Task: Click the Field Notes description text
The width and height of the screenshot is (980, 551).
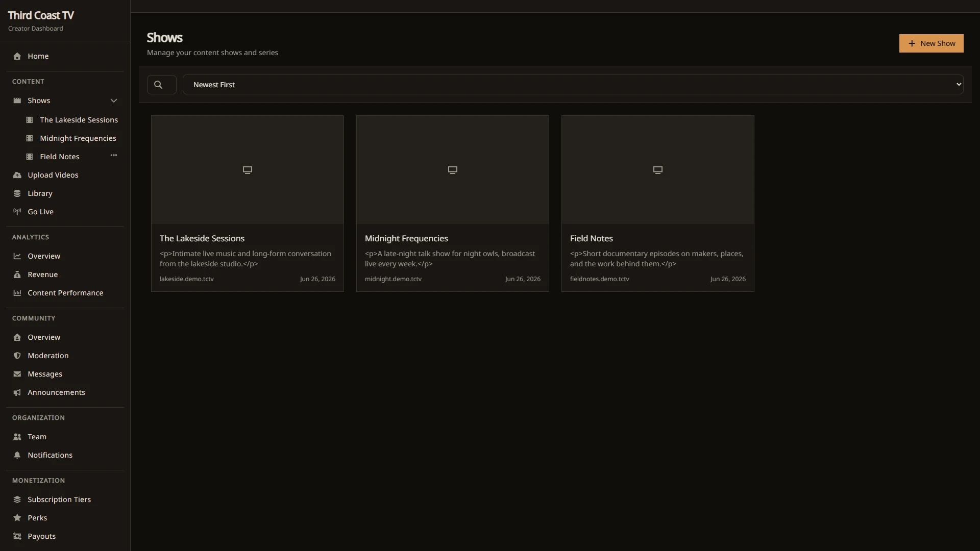Action: click(657, 259)
